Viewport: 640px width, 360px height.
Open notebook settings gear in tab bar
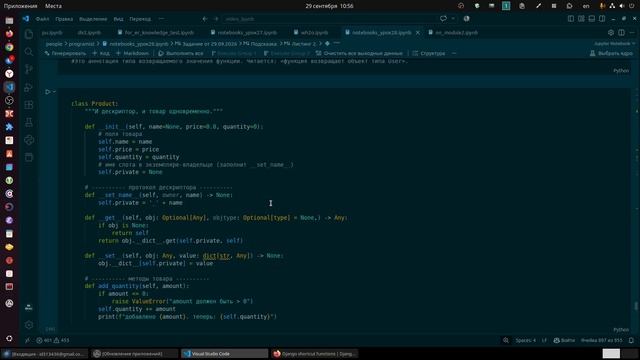(x=611, y=32)
